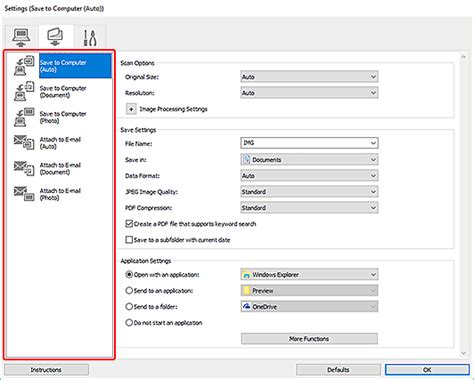Screen dimensions: 474x380
Task: Open the Scan from a Computer tab icon
Action: [x=21, y=37]
